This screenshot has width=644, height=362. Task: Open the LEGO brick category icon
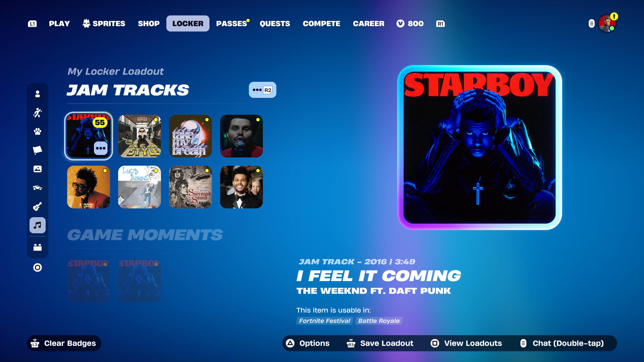[38, 247]
